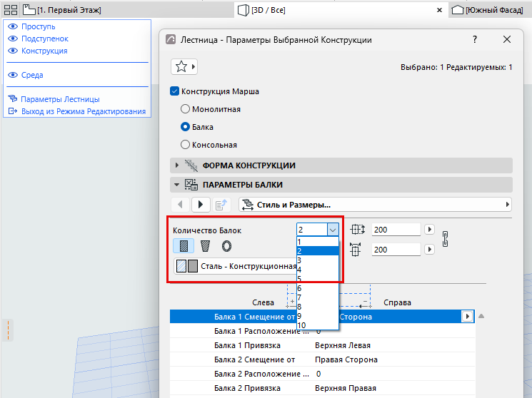Click the gray material color swatch
The height and width of the screenshot is (398, 532).
point(193,266)
